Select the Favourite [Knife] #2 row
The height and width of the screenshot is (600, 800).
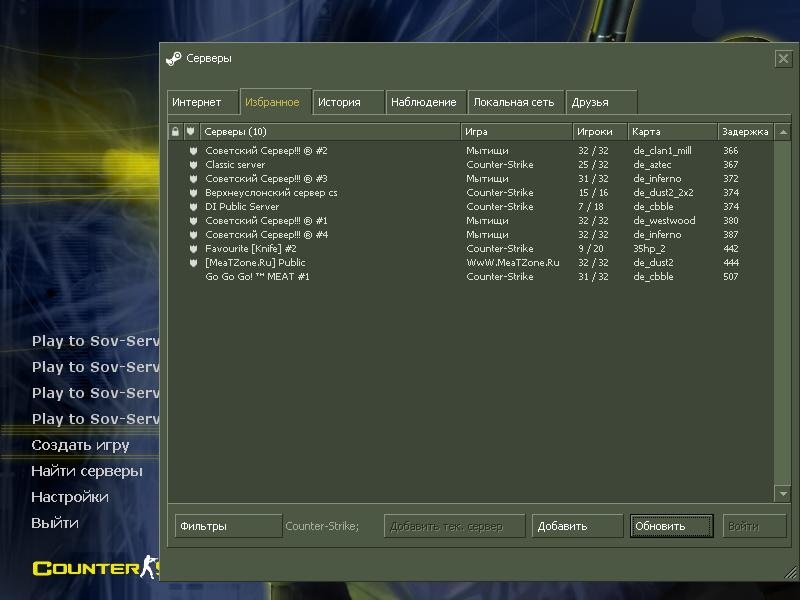tap(470, 249)
